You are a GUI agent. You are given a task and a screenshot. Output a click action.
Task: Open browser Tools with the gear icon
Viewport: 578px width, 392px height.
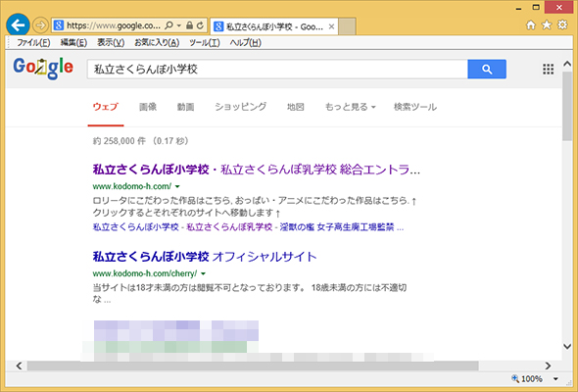tap(562, 25)
